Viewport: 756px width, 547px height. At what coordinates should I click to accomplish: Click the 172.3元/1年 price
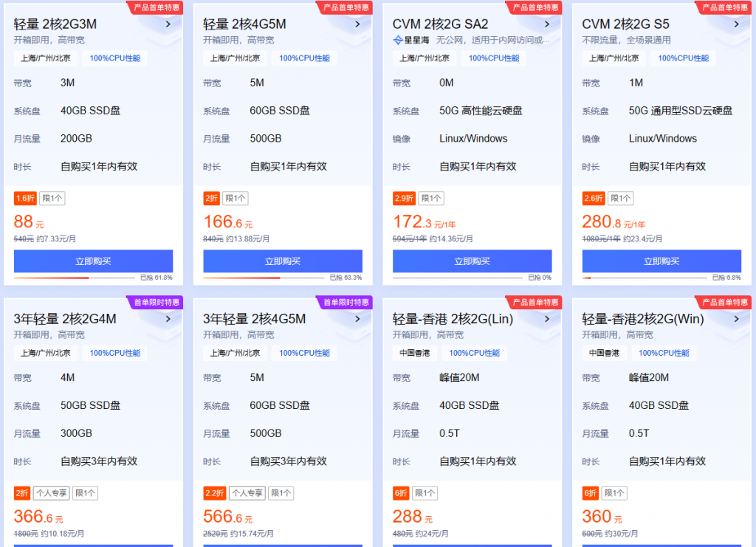(425, 222)
